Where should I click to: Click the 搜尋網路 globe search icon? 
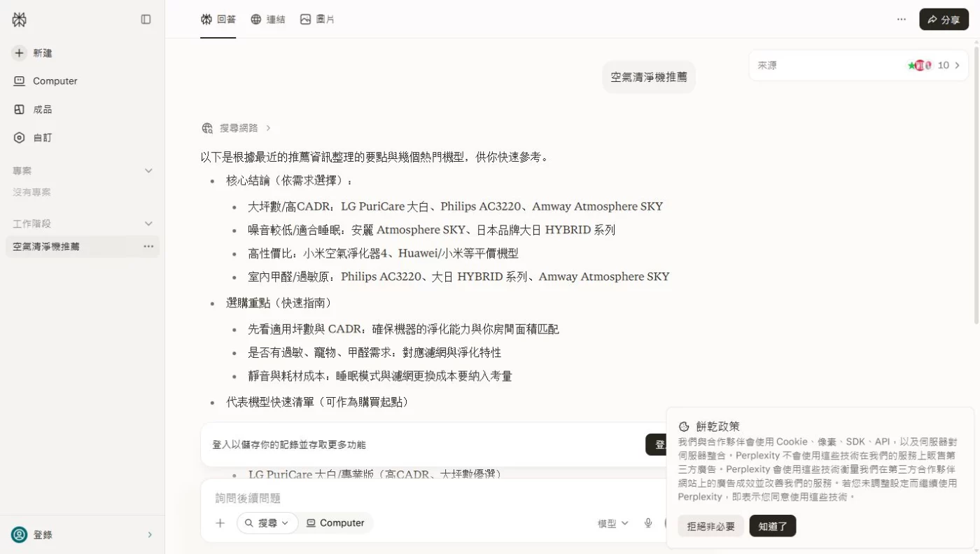207,128
